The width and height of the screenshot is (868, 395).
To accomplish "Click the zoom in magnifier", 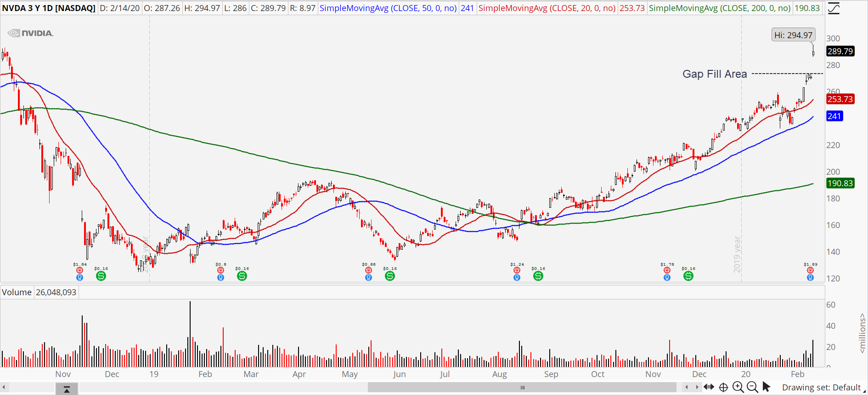I will (738, 387).
